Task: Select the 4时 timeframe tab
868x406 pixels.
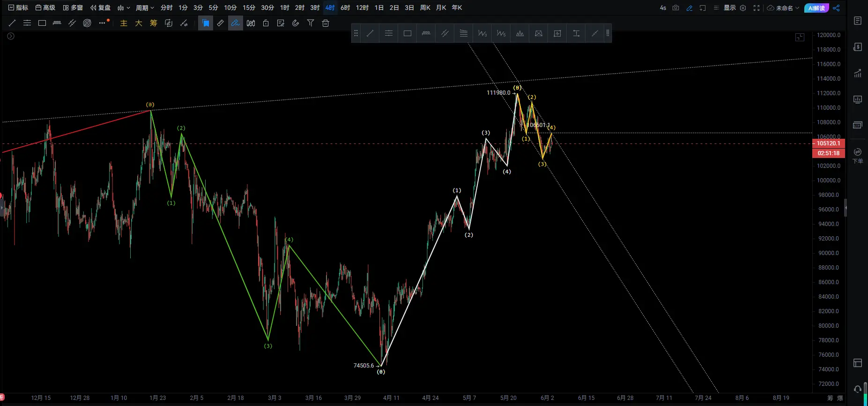Action: [330, 8]
